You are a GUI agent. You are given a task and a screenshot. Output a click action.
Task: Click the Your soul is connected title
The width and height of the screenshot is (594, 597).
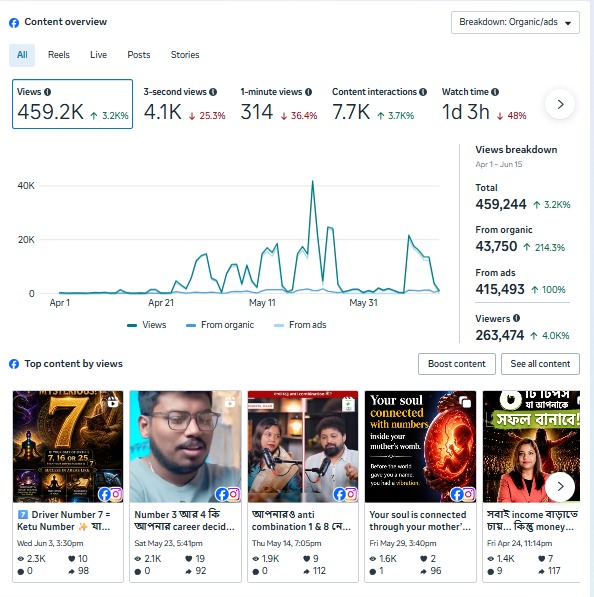tap(420, 520)
